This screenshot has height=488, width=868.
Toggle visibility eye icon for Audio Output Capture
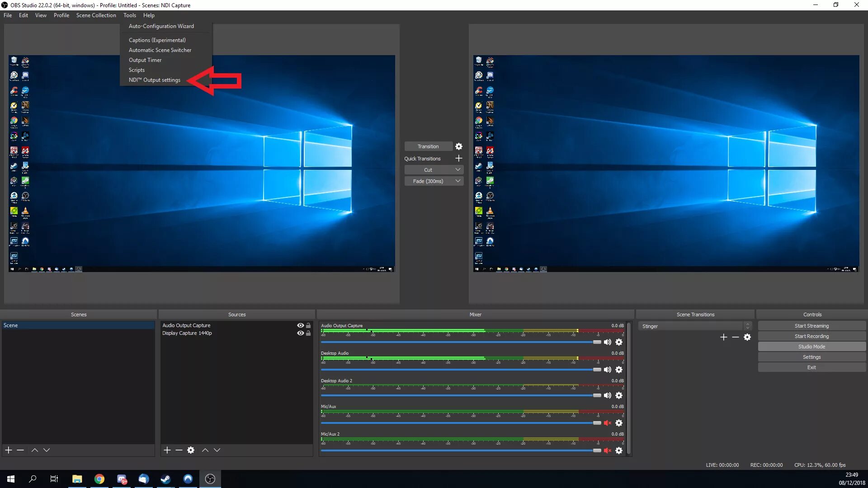(301, 325)
